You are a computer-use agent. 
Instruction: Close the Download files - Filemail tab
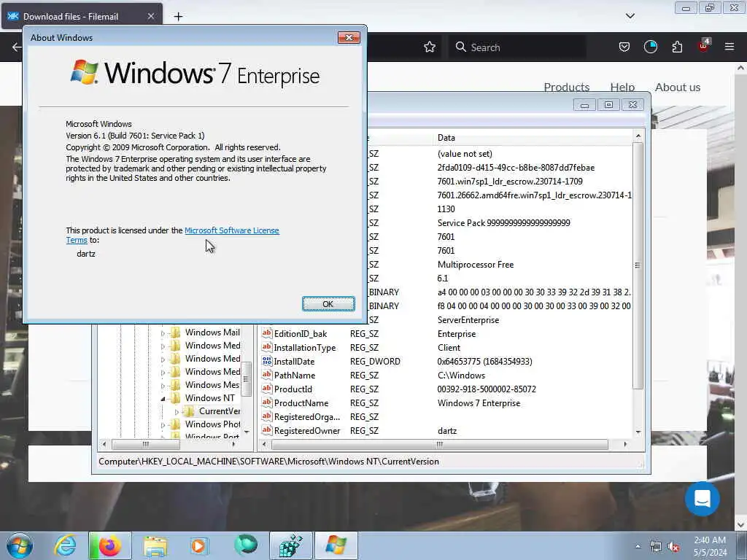tap(151, 16)
